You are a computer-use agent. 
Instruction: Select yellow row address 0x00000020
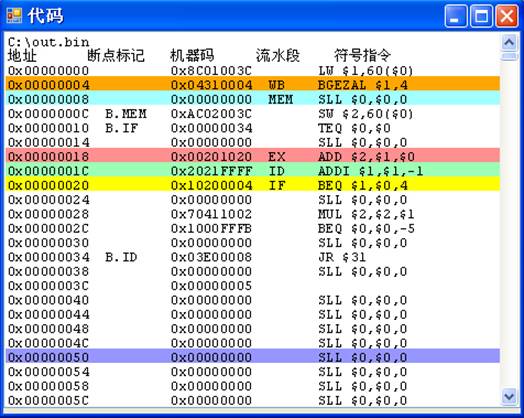253,185
